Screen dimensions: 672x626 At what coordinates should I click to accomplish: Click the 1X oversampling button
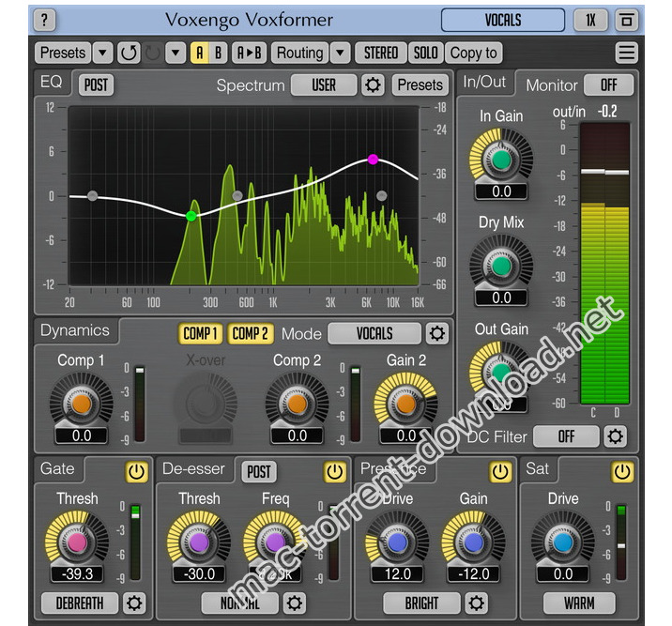(x=591, y=20)
